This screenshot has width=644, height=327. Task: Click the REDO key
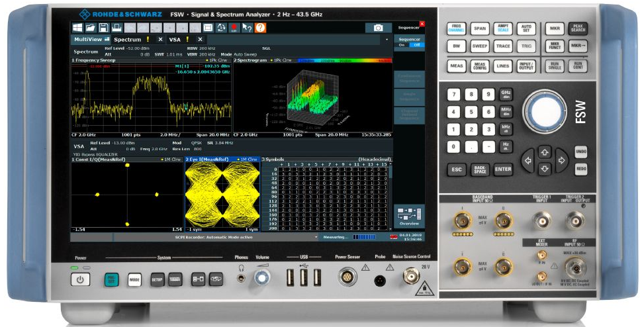580,169
